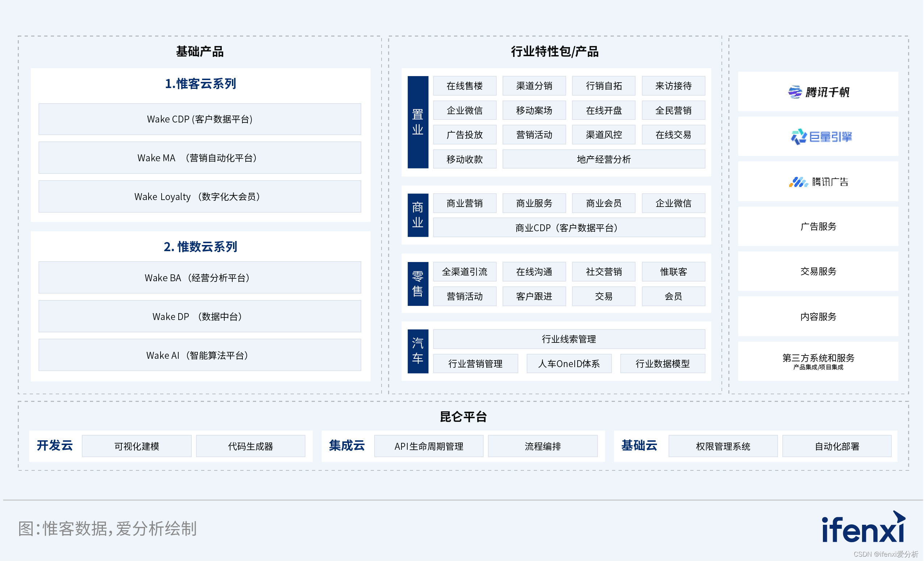This screenshot has width=924, height=561.
Task: Click the 渠道风控 box
Action: coord(604,134)
